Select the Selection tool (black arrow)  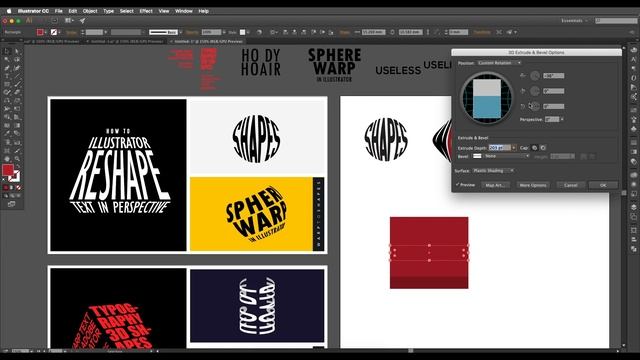[7, 51]
